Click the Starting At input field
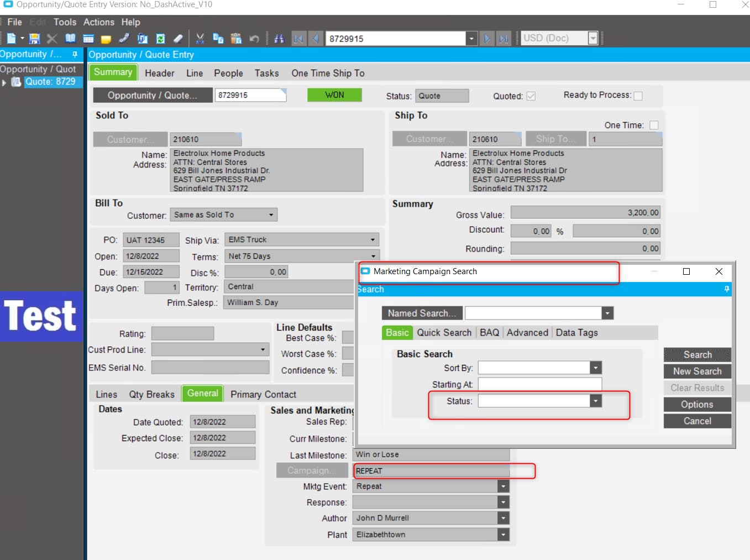750x560 pixels. [x=539, y=384]
